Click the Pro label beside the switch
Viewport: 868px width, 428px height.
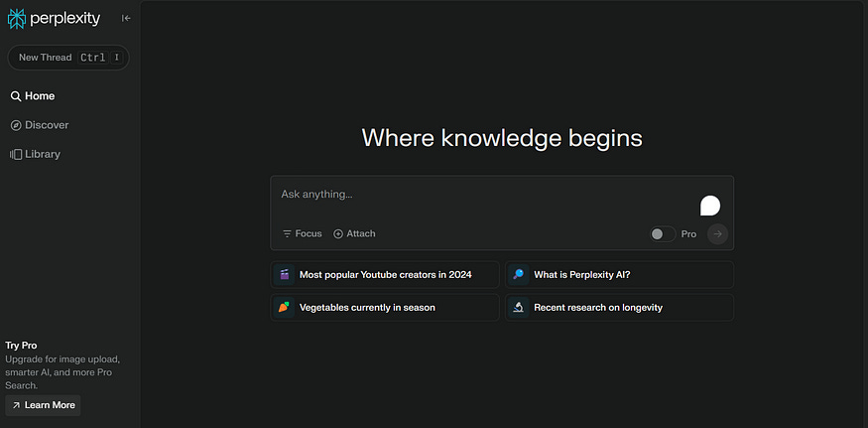tap(688, 234)
